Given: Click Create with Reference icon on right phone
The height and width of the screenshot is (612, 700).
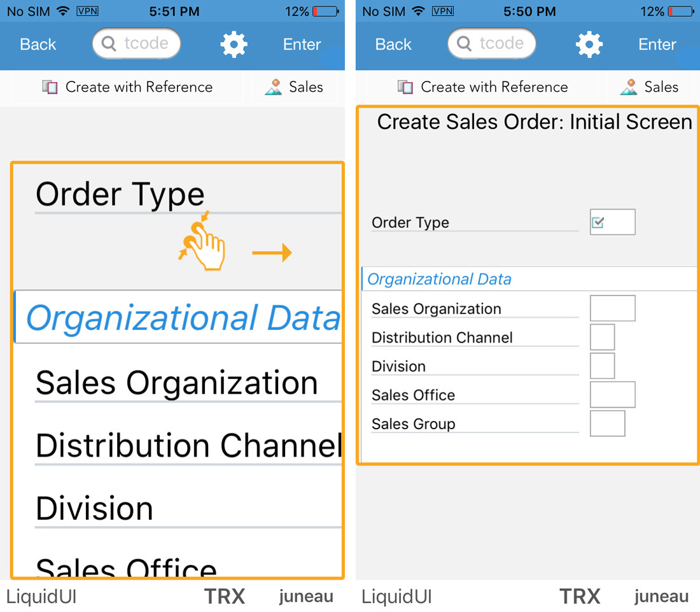Looking at the screenshot, I should pos(405,87).
